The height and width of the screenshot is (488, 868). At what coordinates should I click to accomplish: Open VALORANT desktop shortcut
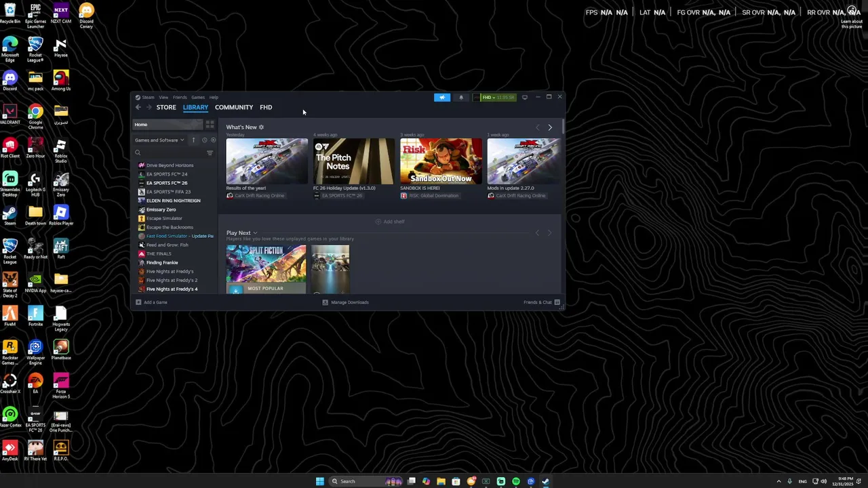(10, 115)
